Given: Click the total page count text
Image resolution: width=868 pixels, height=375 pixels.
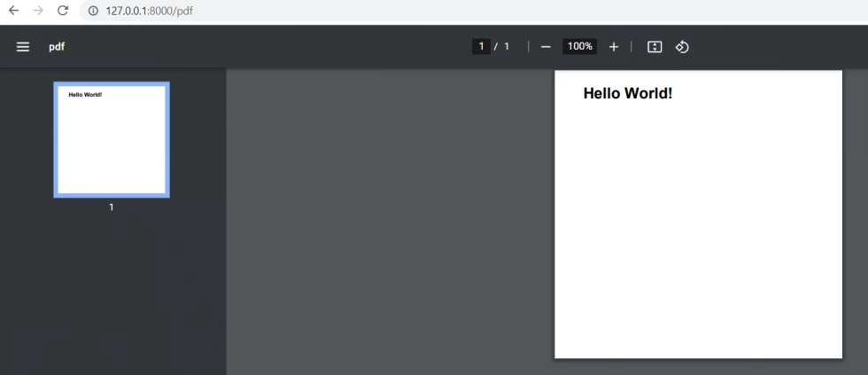Looking at the screenshot, I should 507,46.
